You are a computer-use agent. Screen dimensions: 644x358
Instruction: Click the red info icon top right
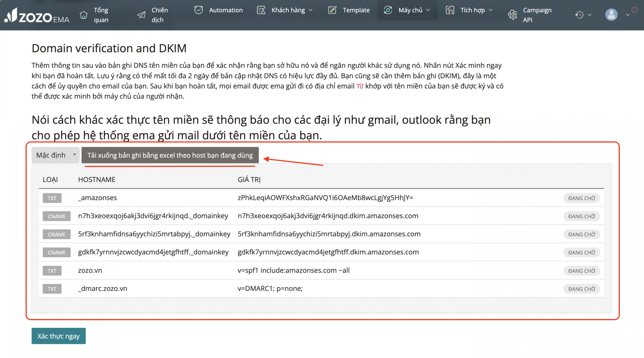pyautogui.click(x=635, y=10)
